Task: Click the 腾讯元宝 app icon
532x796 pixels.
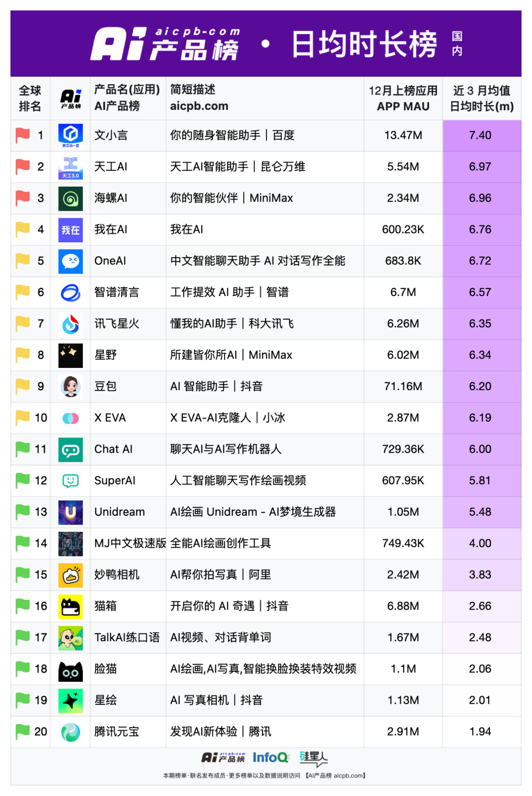Action: tap(70, 732)
